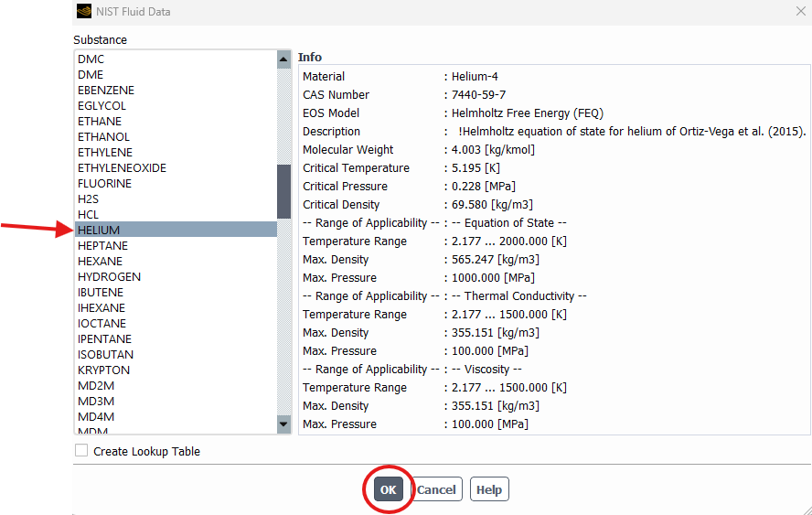The image size is (812, 515).
Task: Close the NIST Fluid Data dialog
Action: [x=800, y=11]
